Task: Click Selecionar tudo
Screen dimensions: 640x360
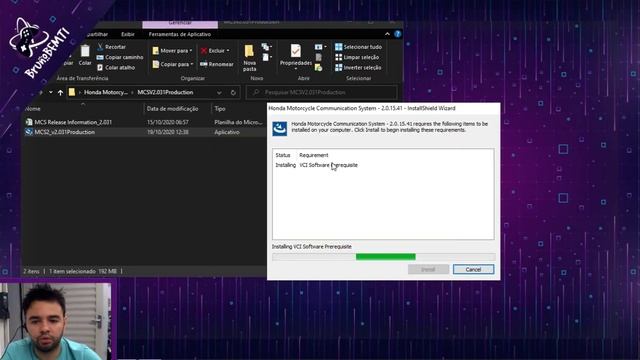Action: click(x=358, y=47)
